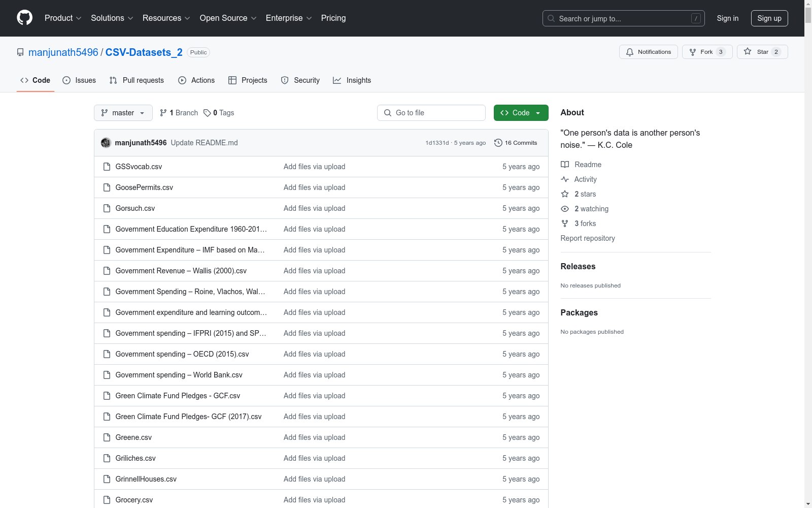Switch to the Security tab
The image size is (812, 508).
point(300,80)
